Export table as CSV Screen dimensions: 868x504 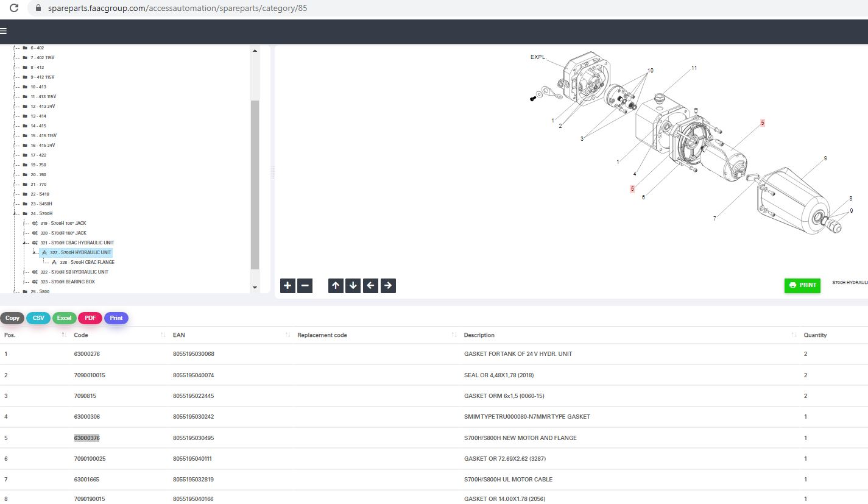pos(38,318)
